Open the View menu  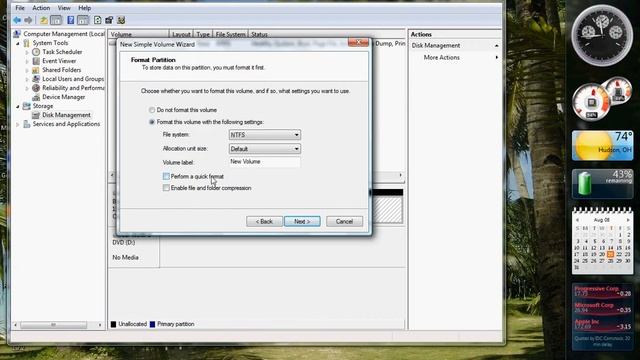64,8
